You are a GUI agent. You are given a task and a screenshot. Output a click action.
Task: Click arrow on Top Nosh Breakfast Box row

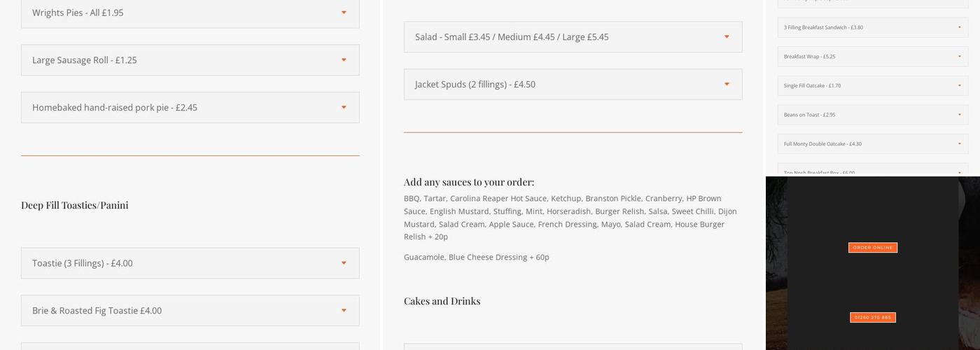coord(959,172)
